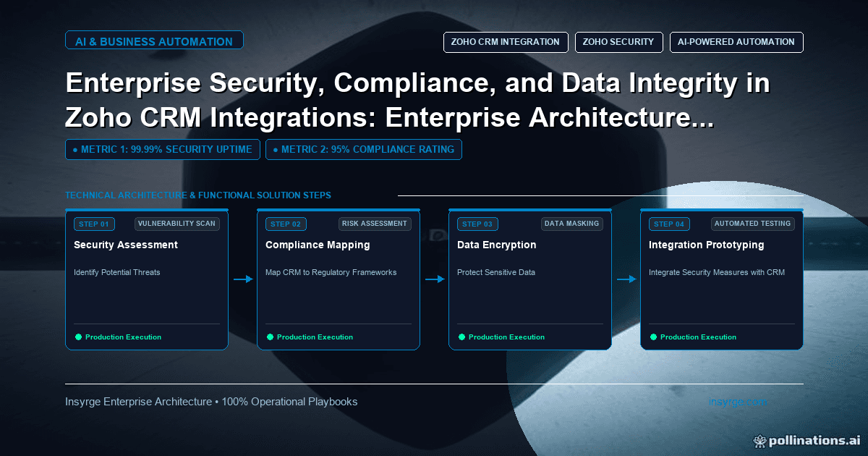The image size is (868, 456).
Task: Select the AI & BUSINESS AUTOMATION category badge
Action: coord(154,41)
